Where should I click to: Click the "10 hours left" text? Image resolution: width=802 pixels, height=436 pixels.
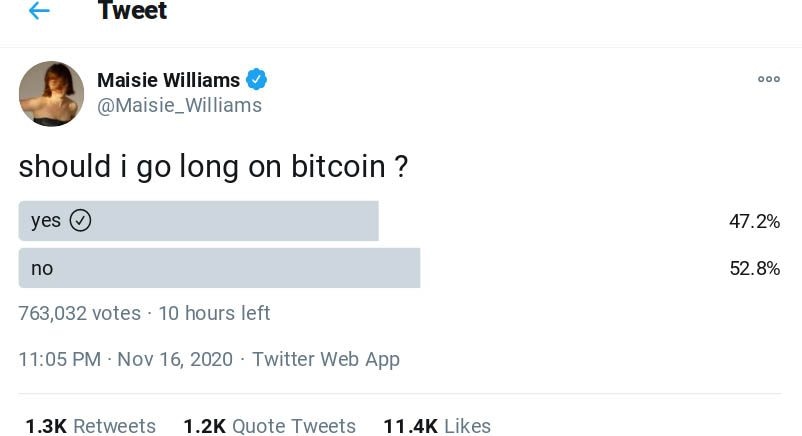[x=214, y=313]
